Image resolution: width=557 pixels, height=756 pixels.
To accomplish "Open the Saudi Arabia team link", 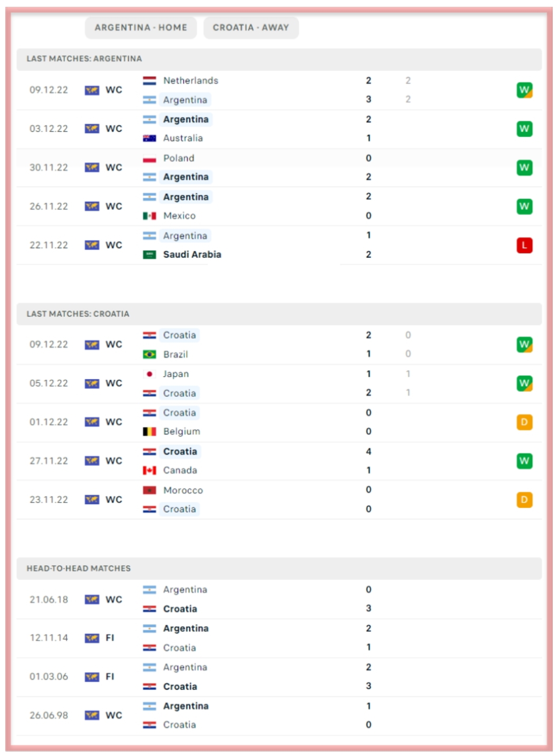I will (x=192, y=254).
